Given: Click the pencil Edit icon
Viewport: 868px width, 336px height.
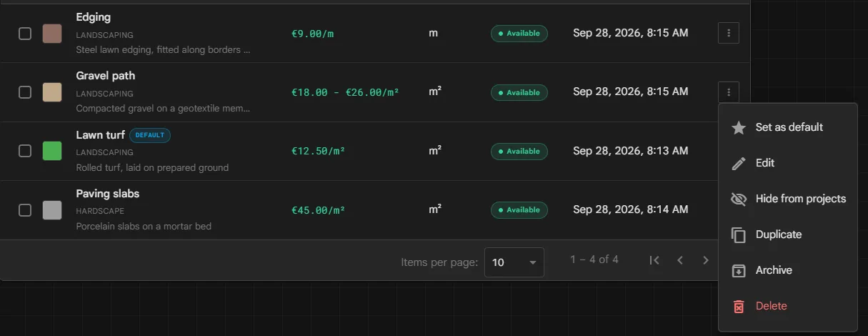Looking at the screenshot, I should [x=739, y=163].
